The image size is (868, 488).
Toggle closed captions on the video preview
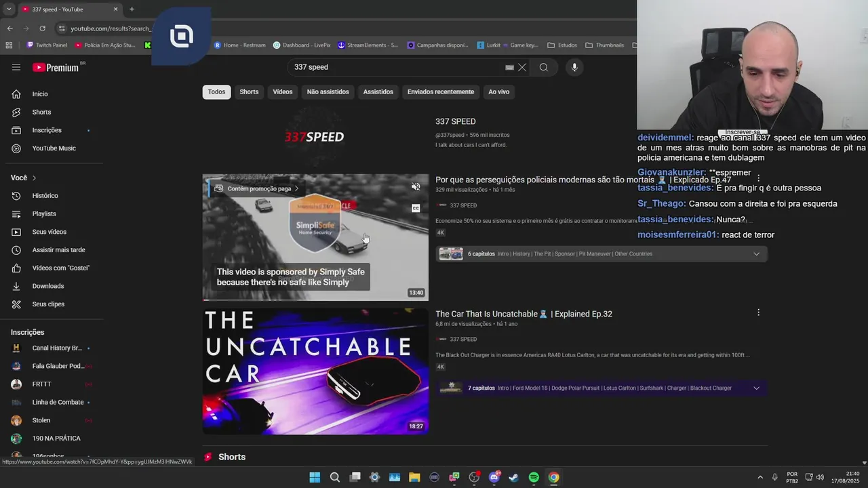[416, 208]
